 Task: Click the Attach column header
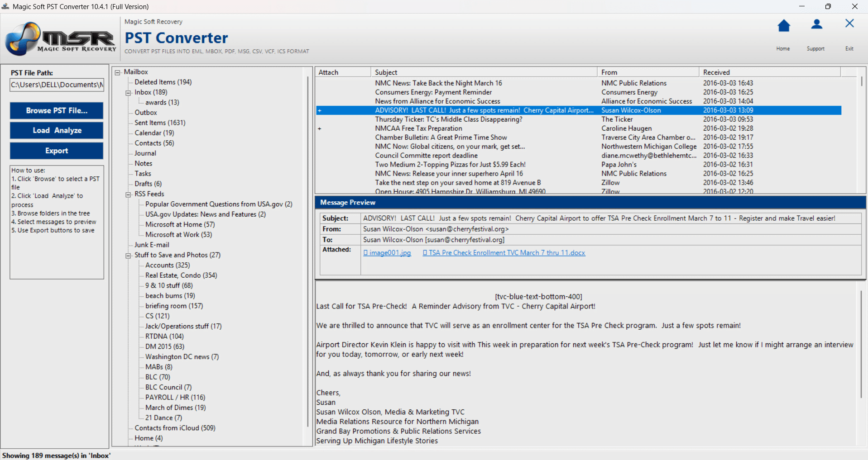(x=343, y=72)
